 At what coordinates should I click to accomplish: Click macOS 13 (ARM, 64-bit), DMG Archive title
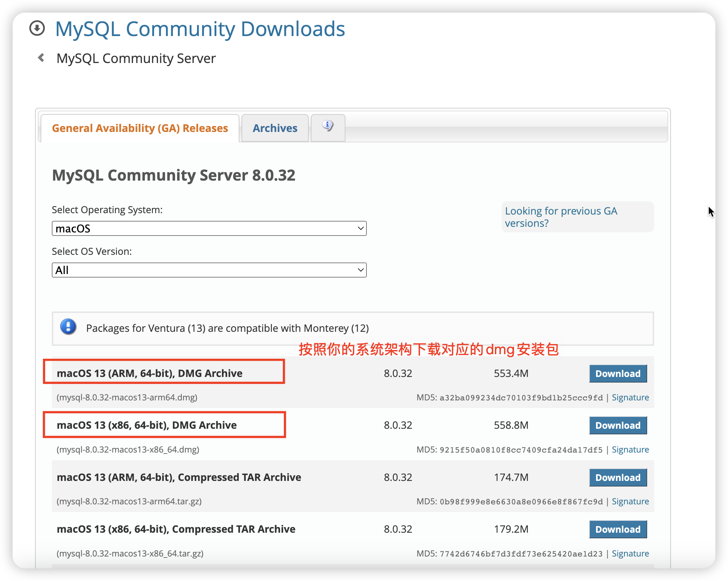coord(149,373)
